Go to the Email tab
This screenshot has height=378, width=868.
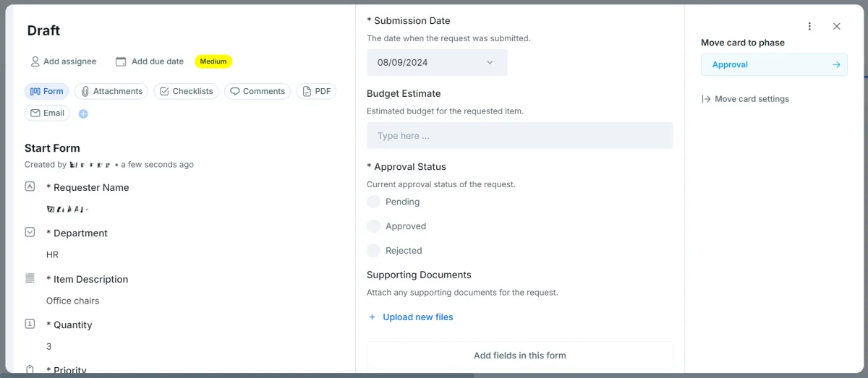pos(47,113)
